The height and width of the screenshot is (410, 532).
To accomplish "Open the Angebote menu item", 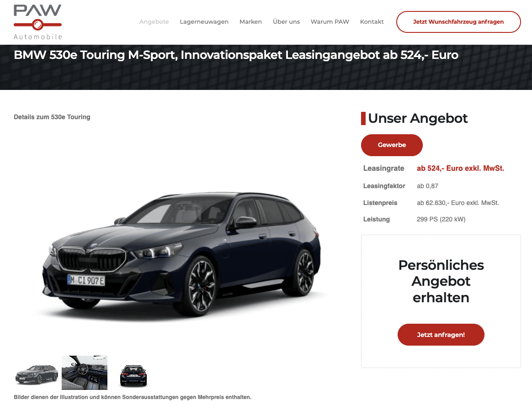I will (154, 21).
